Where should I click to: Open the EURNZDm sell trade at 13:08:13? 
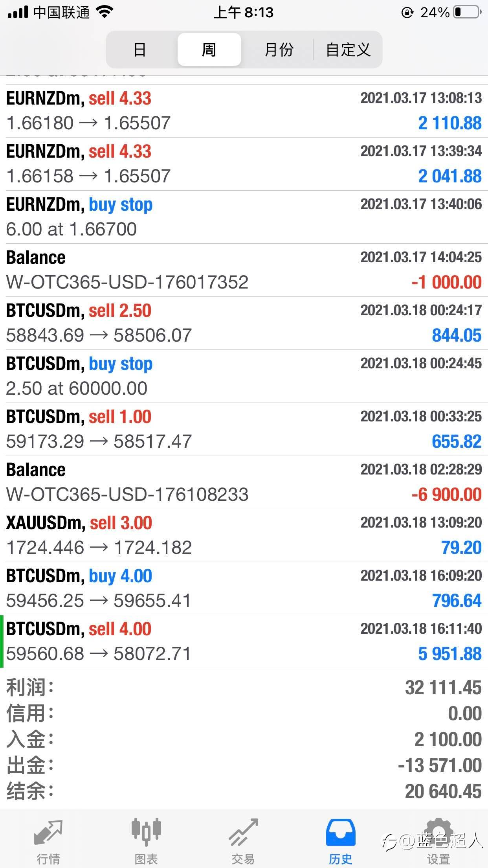tap(244, 111)
